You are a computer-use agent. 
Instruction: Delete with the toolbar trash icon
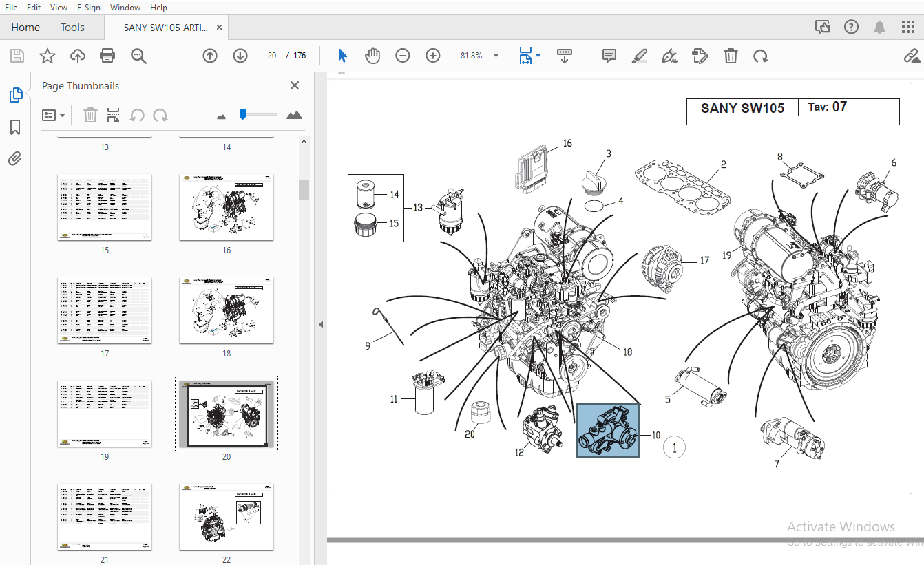click(731, 56)
